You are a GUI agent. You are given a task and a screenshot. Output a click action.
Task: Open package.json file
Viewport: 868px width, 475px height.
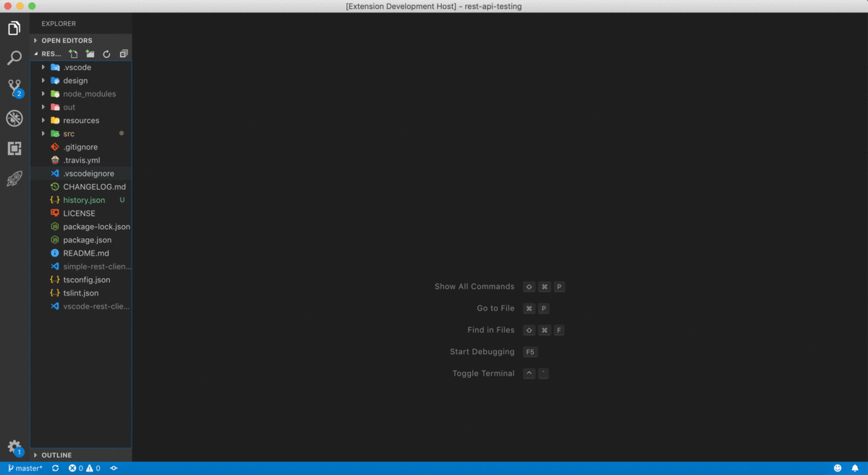click(81, 240)
